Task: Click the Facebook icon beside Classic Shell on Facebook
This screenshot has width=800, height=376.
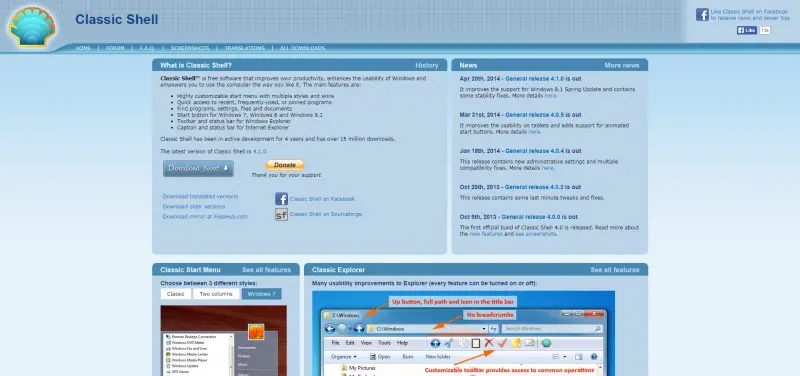Action: pyautogui.click(x=281, y=198)
